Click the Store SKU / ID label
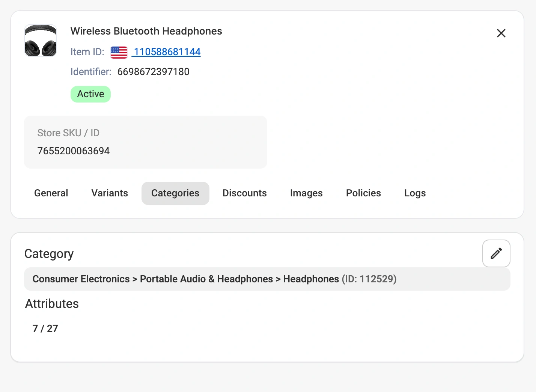The image size is (536, 392). coord(68,133)
